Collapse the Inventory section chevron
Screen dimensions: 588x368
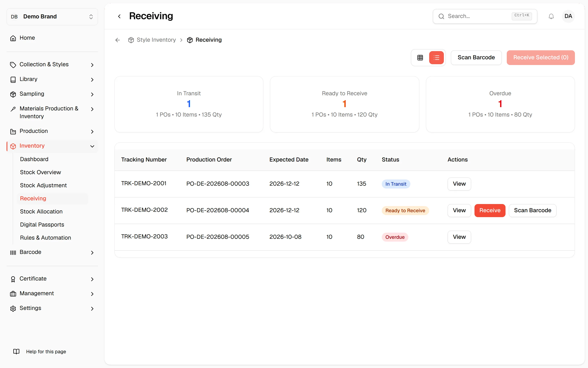[x=92, y=146]
